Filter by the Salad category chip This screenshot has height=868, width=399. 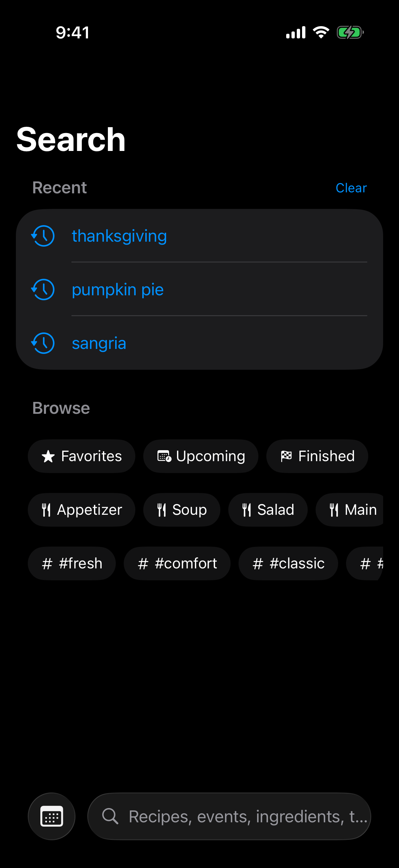pyautogui.click(x=268, y=509)
